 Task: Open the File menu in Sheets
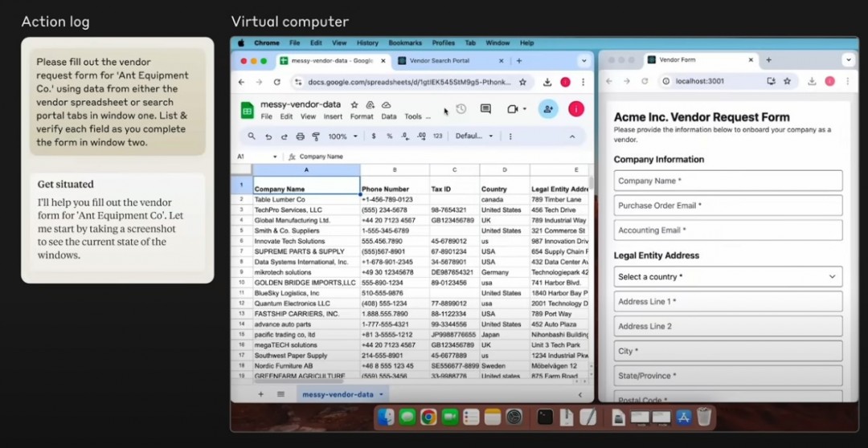[267, 116]
